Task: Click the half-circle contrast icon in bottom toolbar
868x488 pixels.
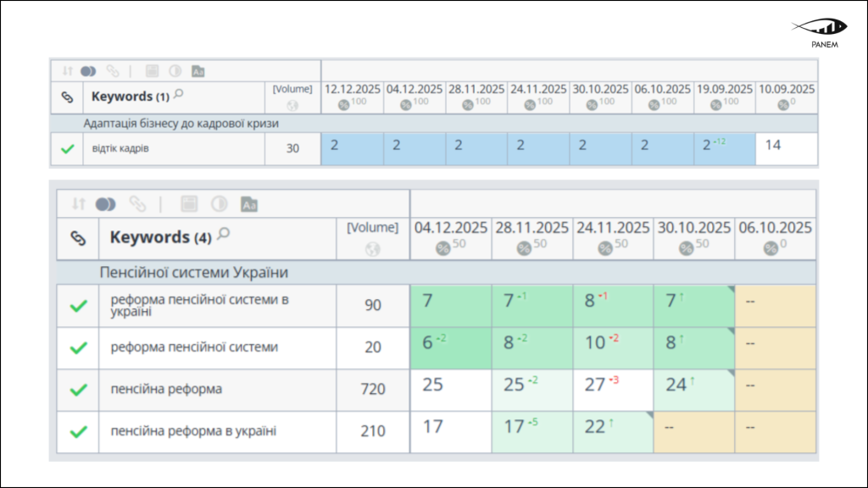Action: (220, 204)
